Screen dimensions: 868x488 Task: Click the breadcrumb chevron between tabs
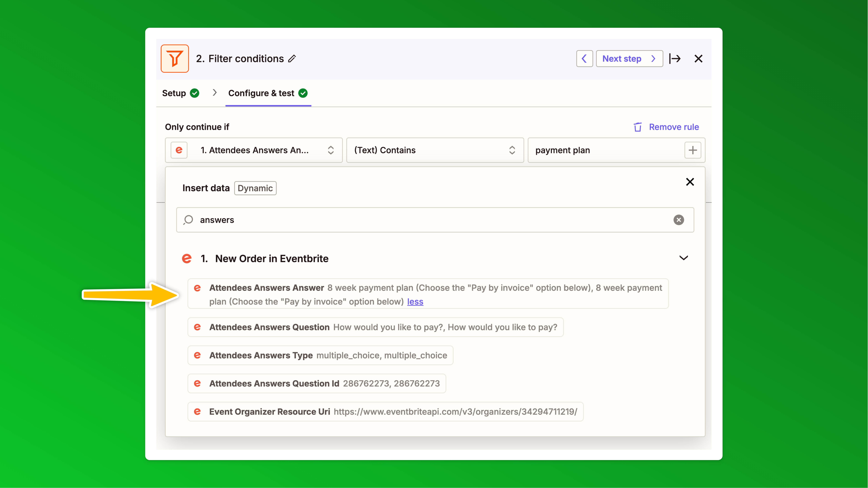click(215, 92)
